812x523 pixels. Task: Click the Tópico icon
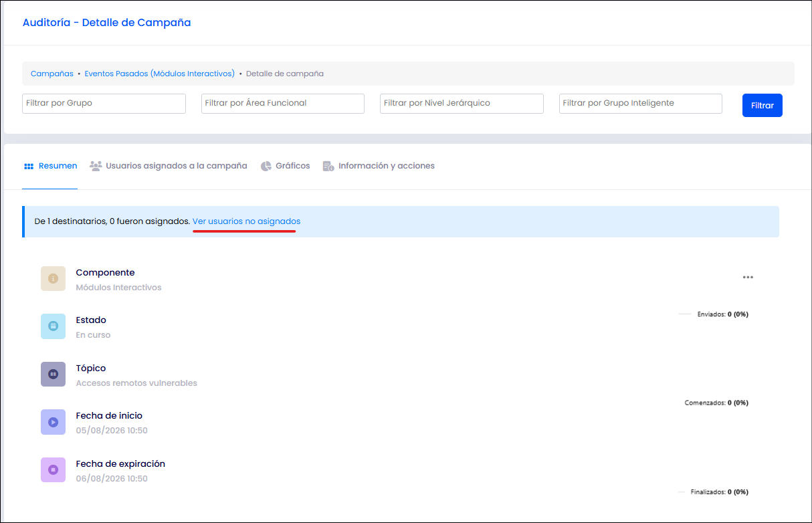click(53, 374)
